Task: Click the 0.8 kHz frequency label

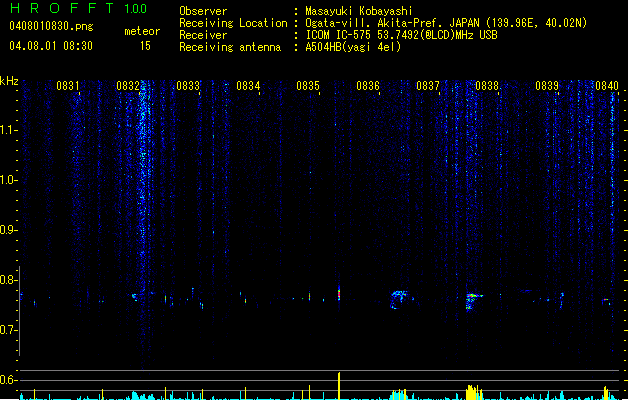Action: [8, 280]
